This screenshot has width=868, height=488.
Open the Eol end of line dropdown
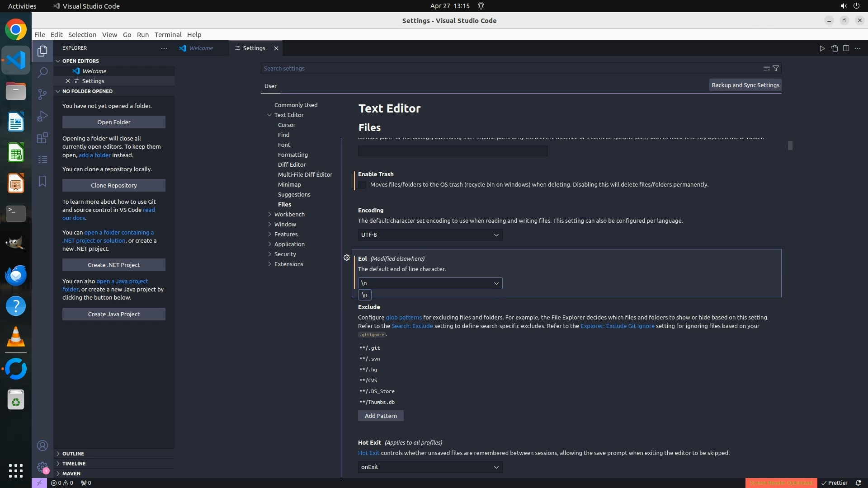click(x=430, y=283)
